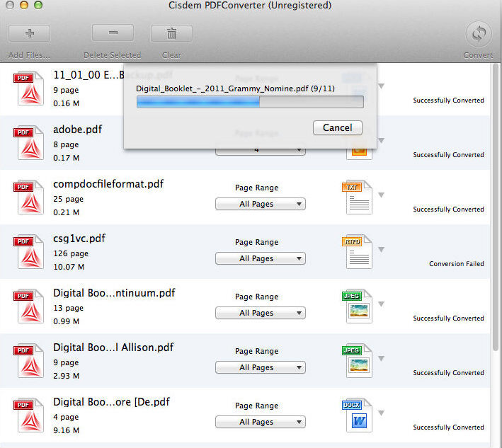Select the PDF icon of Digital Boo...l Allison.pdf
The height and width of the screenshot is (448, 502).
28,361
